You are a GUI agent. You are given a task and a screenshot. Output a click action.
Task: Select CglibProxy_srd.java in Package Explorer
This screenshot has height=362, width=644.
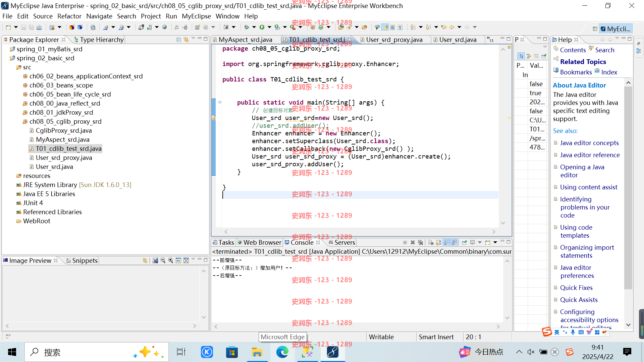64,130
